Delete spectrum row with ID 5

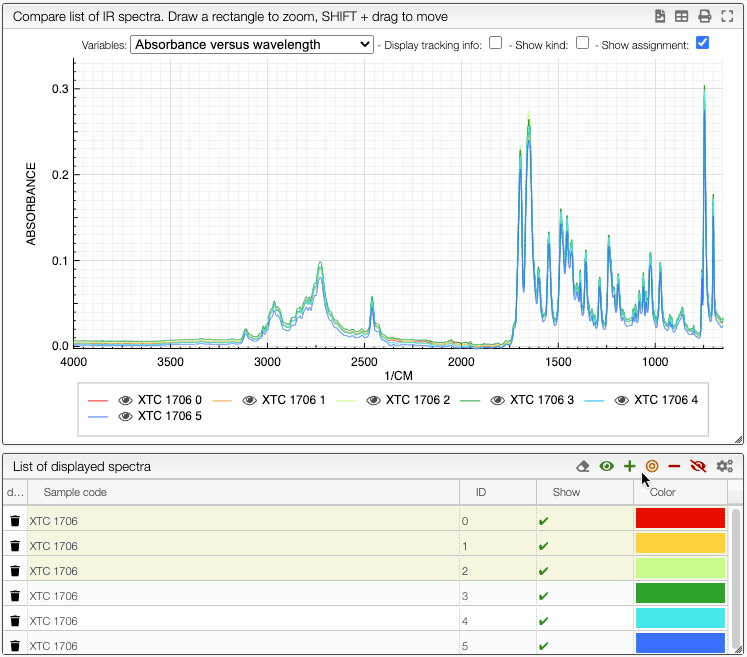15,646
